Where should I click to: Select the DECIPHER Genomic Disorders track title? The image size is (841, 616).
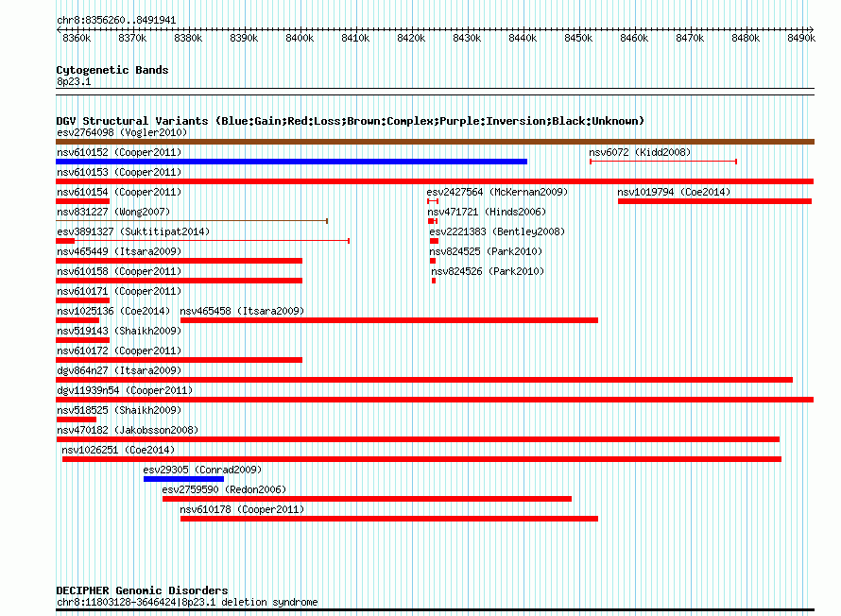(x=142, y=590)
